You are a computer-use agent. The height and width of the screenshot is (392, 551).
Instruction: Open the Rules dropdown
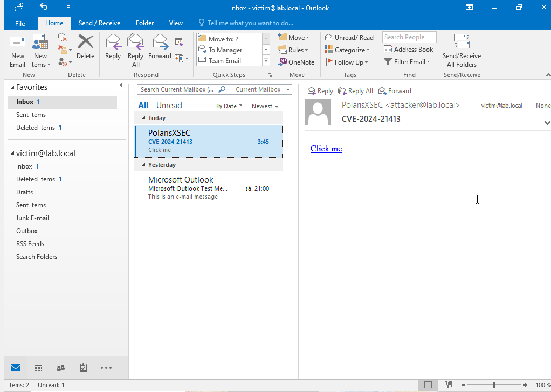click(x=293, y=50)
